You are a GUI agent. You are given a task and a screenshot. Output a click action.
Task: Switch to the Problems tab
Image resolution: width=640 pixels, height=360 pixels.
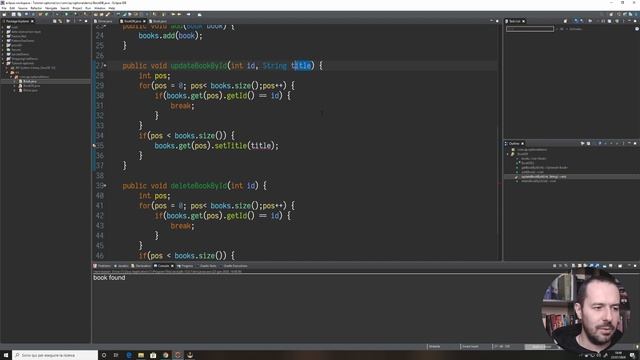(x=102, y=266)
